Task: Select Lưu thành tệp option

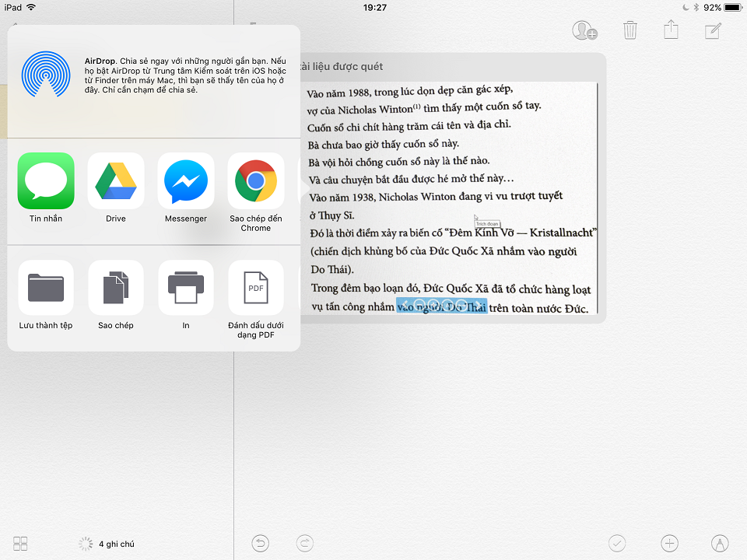Action: [x=45, y=287]
